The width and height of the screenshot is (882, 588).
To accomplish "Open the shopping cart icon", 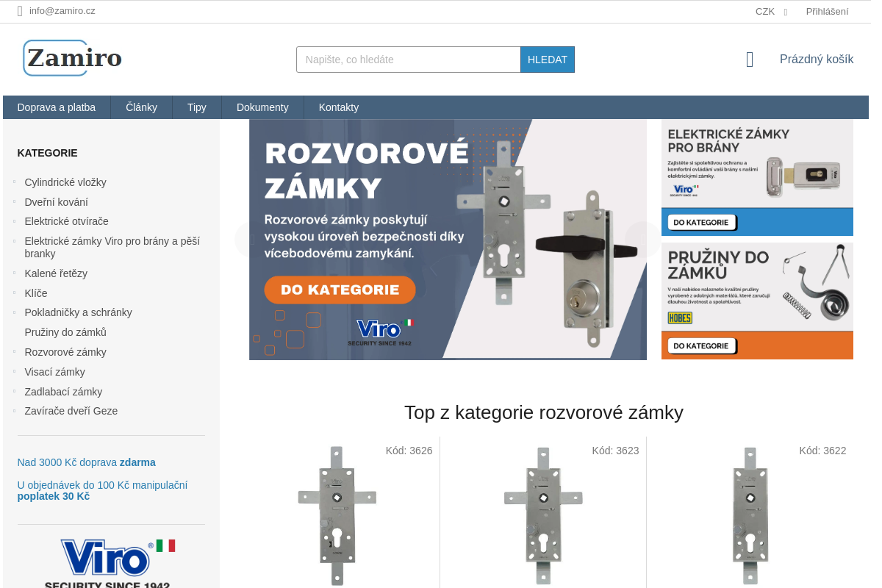I will tap(749, 59).
